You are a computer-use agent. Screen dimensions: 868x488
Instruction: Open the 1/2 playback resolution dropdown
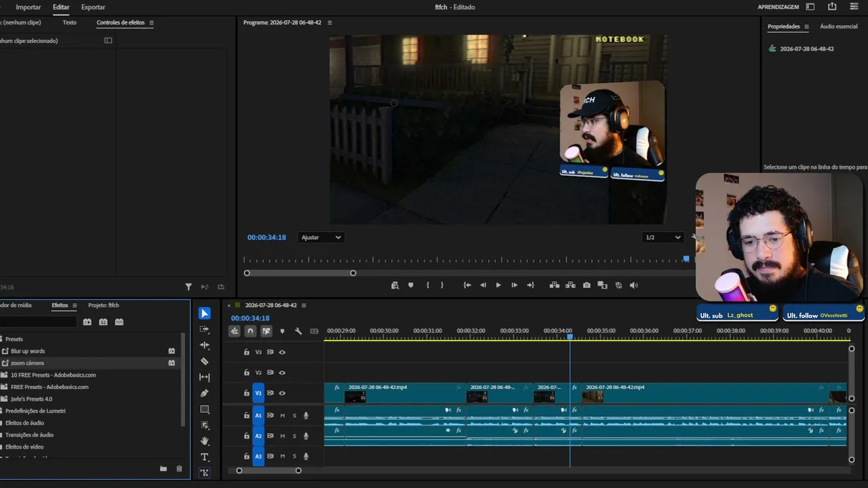[x=663, y=237]
